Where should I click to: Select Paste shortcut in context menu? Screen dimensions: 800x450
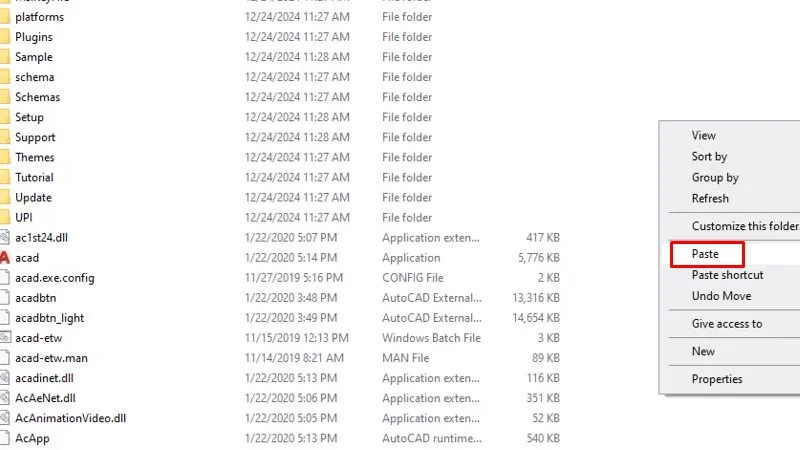[727, 275]
